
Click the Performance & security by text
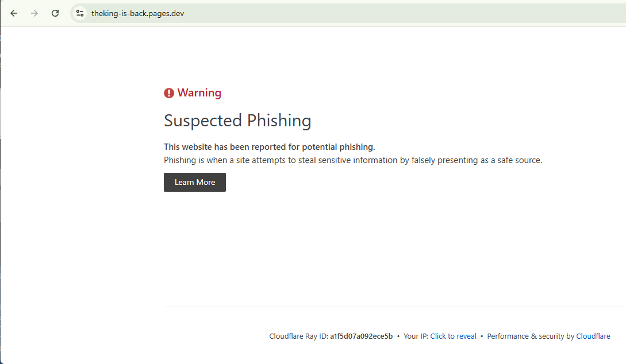tap(531, 336)
